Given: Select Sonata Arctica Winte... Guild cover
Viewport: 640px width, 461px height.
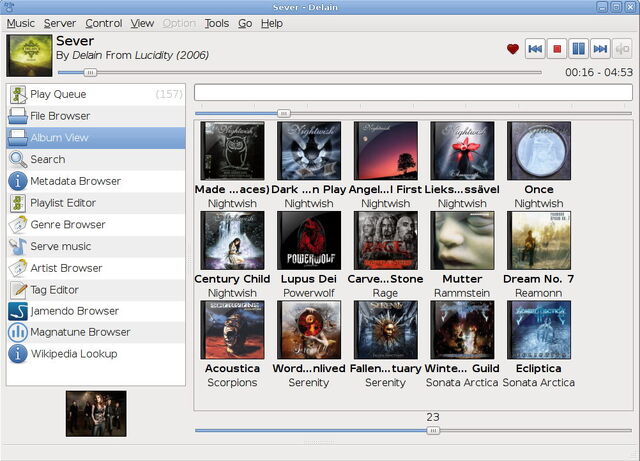Looking at the screenshot, I should pyautogui.click(x=462, y=330).
